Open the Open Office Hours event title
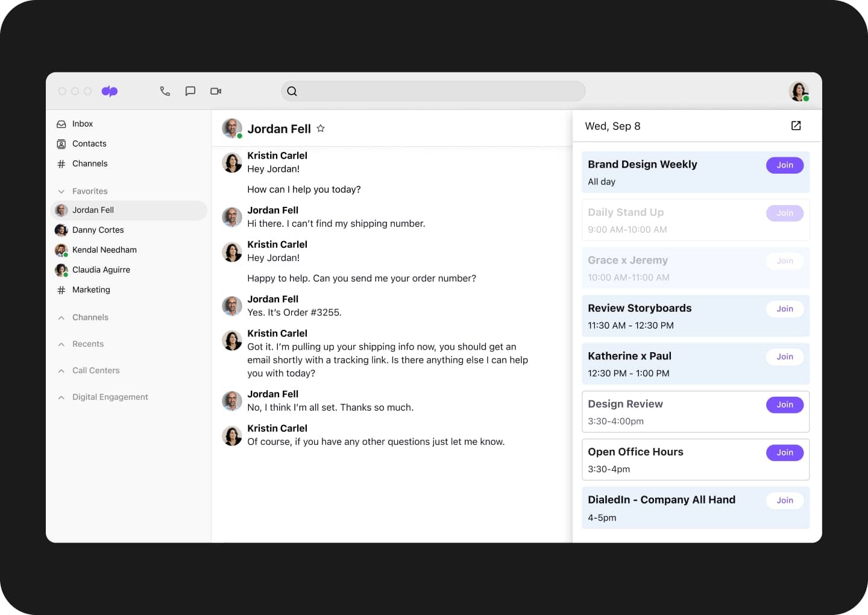 pos(635,452)
